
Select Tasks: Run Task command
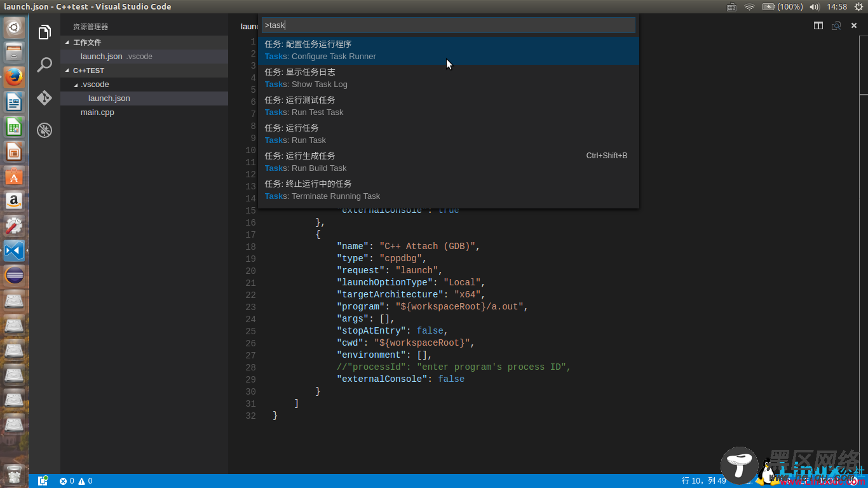pyautogui.click(x=449, y=134)
